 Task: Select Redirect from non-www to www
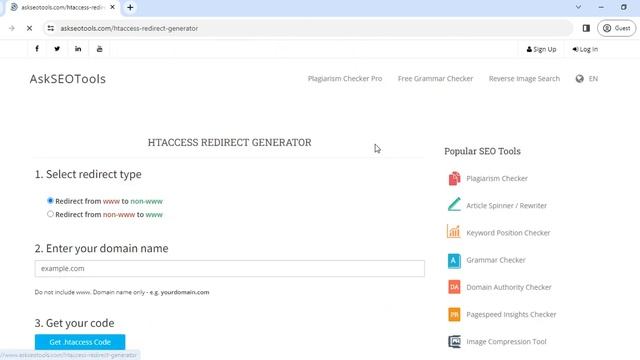[50, 214]
